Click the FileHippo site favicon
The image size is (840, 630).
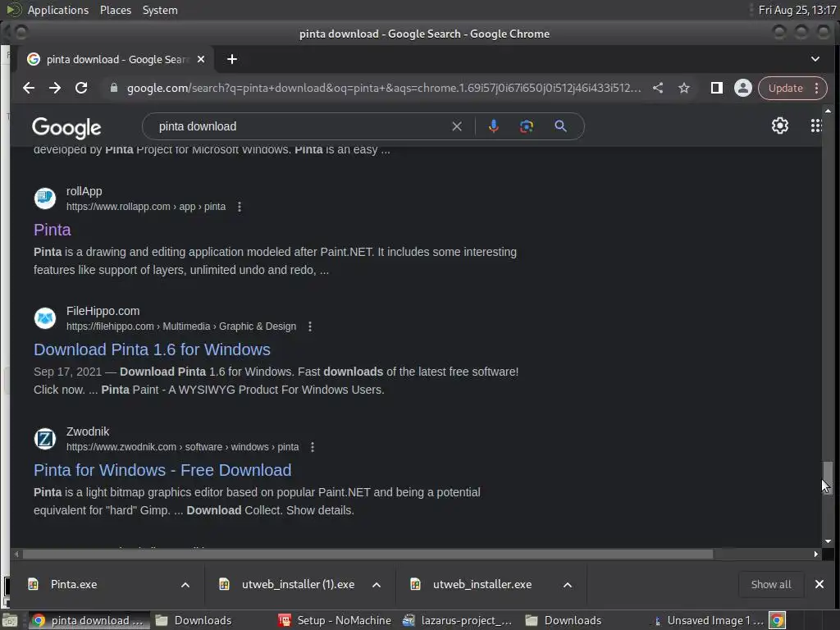coord(45,318)
